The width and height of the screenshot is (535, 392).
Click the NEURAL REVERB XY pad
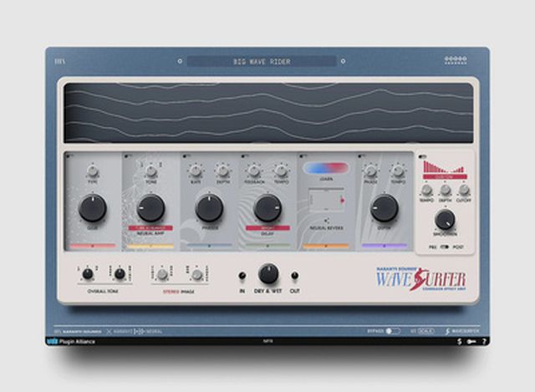point(326,200)
